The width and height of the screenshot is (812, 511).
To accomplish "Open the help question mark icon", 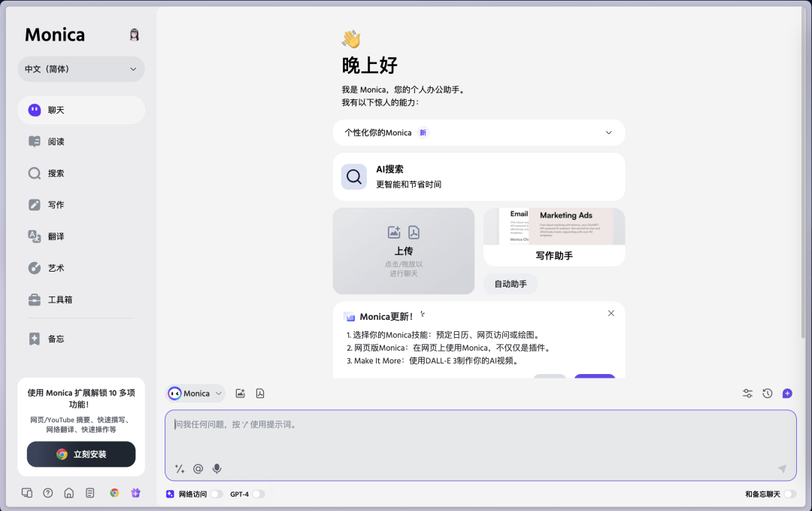I will pyautogui.click(x=47, y=493).
